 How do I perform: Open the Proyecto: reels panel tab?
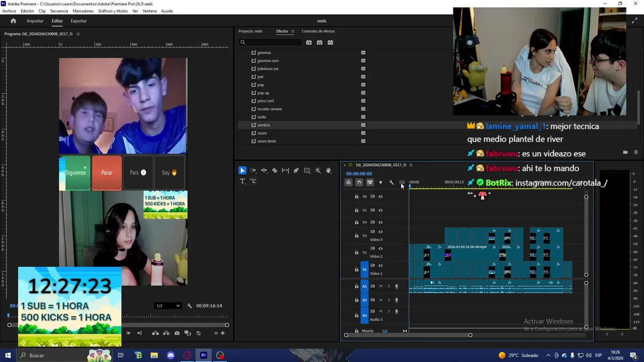point(251,31)
